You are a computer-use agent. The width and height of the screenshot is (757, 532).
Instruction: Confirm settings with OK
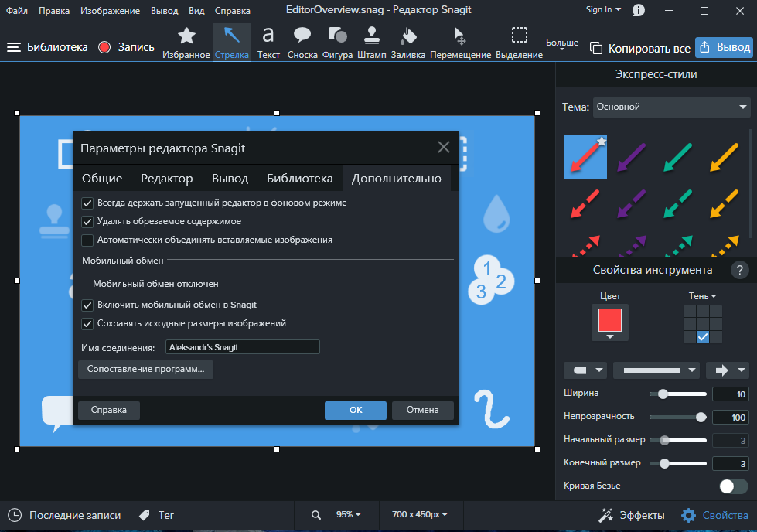(x=356, y=411)
